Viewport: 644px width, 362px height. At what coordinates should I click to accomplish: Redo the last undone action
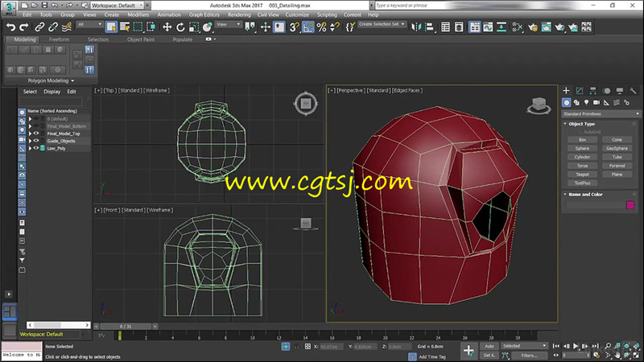click(24, 27)
